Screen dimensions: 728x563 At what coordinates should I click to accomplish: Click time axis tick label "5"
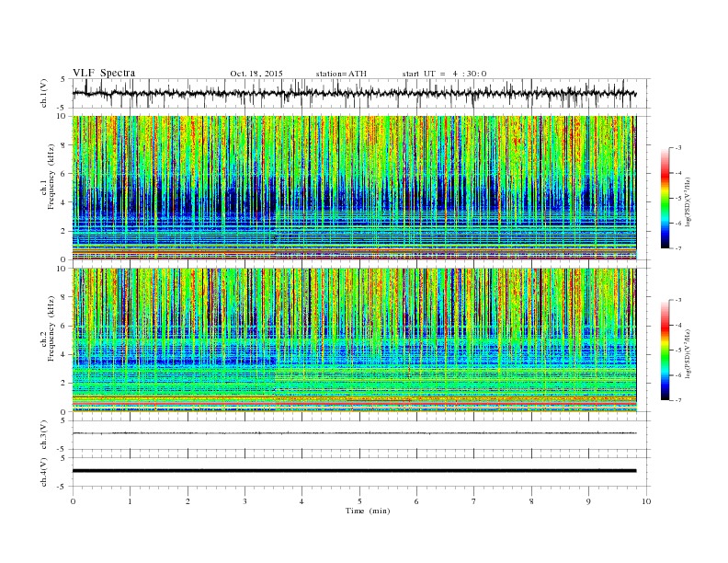[359, 501]
